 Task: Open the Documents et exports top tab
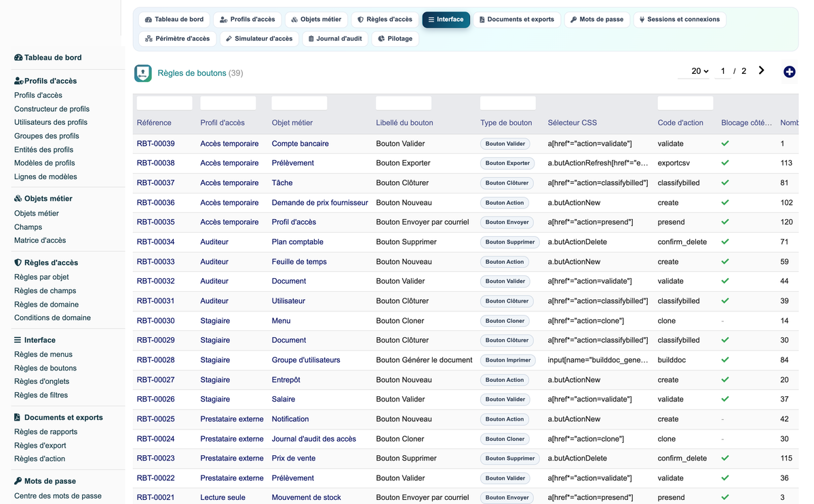pyautogui.click(x=517, y=20)
